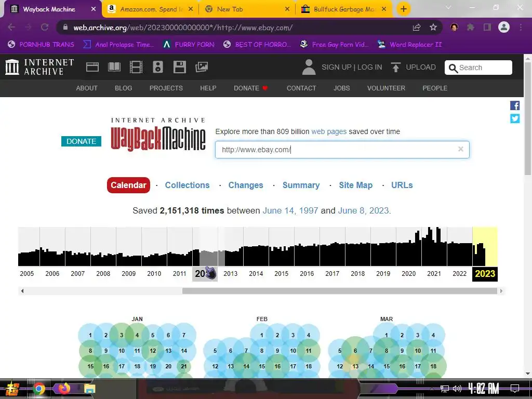Open the Internet Archive home logo
Image resolution: width=532 pixels, height=399 pixels.
tap(39, 67)
